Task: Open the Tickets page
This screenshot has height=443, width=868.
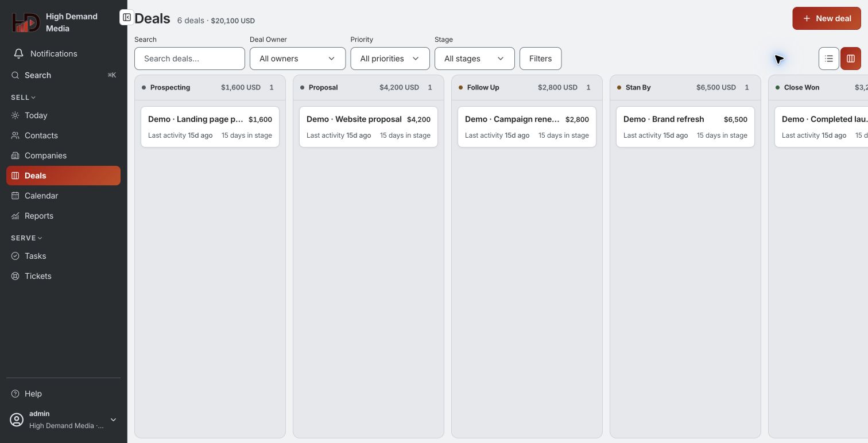Action: point(63,276)
